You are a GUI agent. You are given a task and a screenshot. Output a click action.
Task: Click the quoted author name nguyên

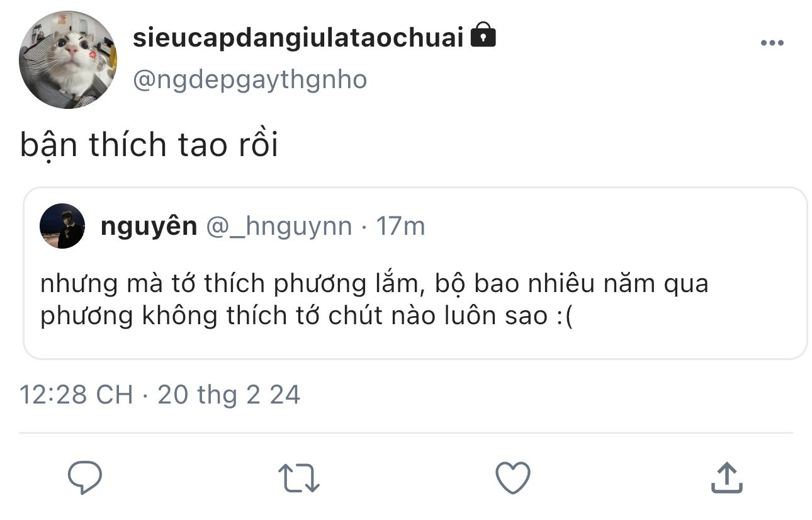[149, 226]
